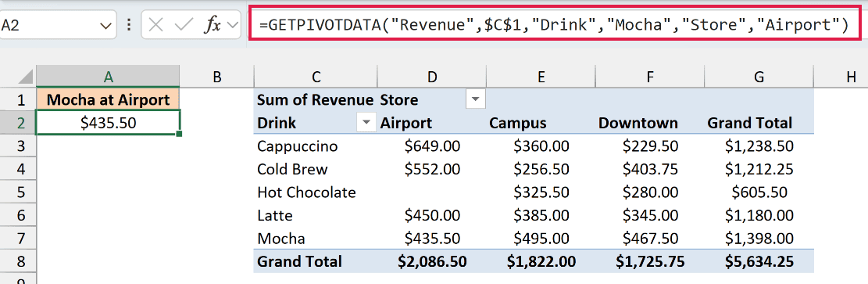Select Mocha Campus value $495.00
The image size is (868, 284).
pos(541,238)
